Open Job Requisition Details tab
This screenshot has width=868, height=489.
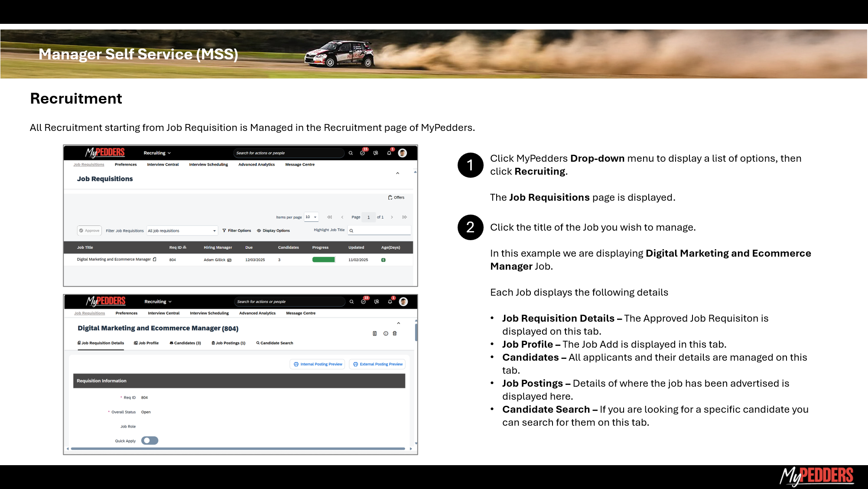pyautogui.click(x=101, y=343)
